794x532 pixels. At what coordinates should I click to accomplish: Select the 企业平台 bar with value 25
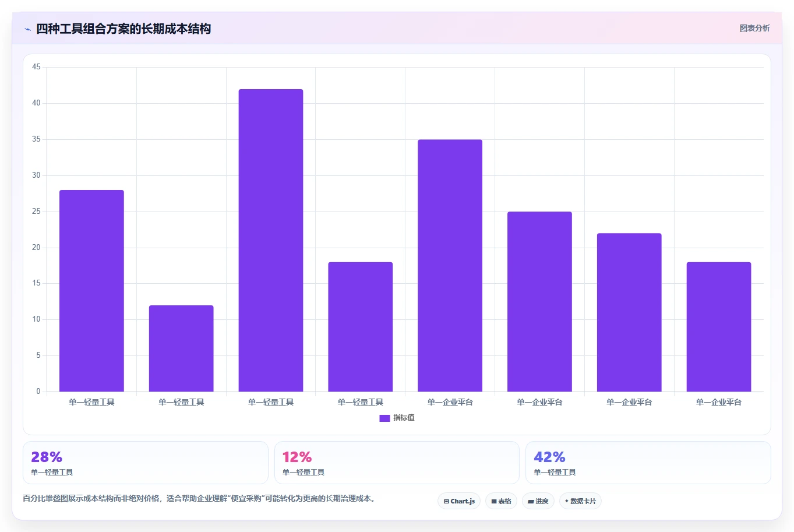click(x=539, y=302)
